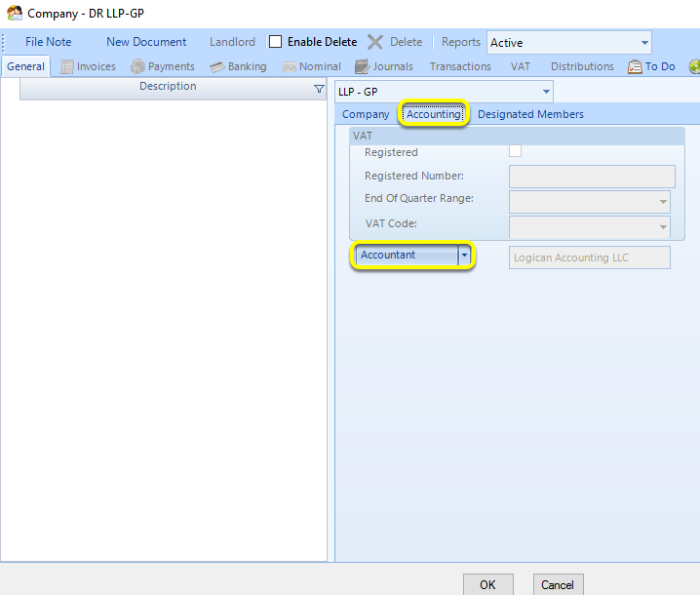Click the OK button
This screenshot has width=700, height=595.
point(487,584)
